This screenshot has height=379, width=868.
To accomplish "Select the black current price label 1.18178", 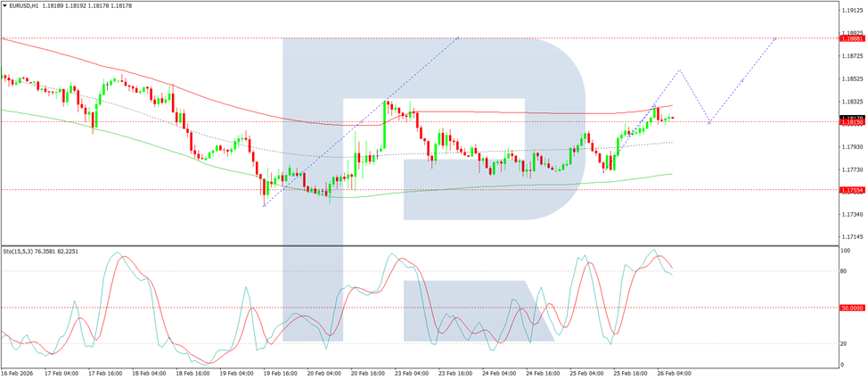I will tap(850, 118).
